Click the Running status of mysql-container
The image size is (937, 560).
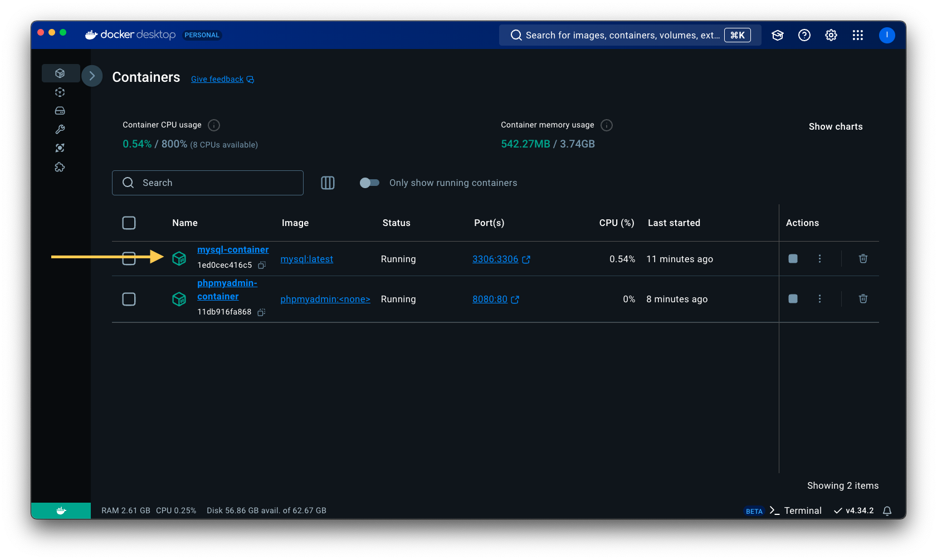coord(398,259)
